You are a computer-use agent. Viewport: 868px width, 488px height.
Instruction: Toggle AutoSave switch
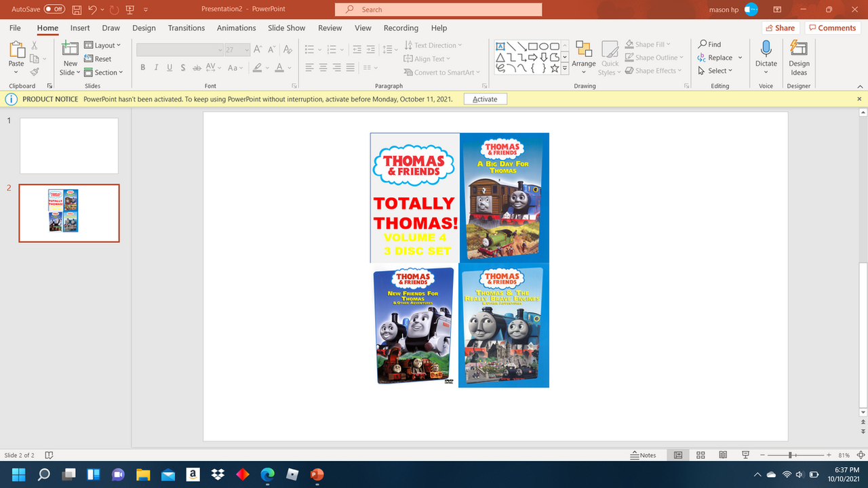pos(54,9)
